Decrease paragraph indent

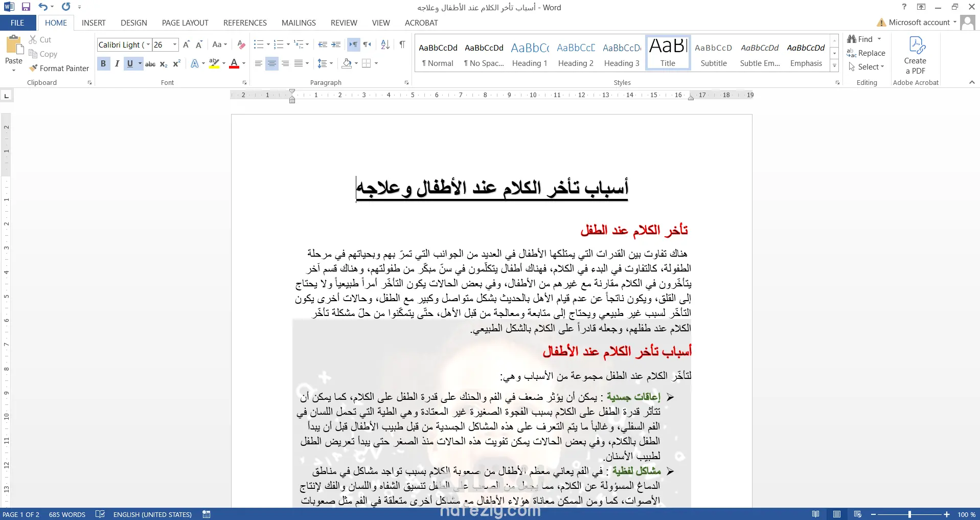point(323,45)
